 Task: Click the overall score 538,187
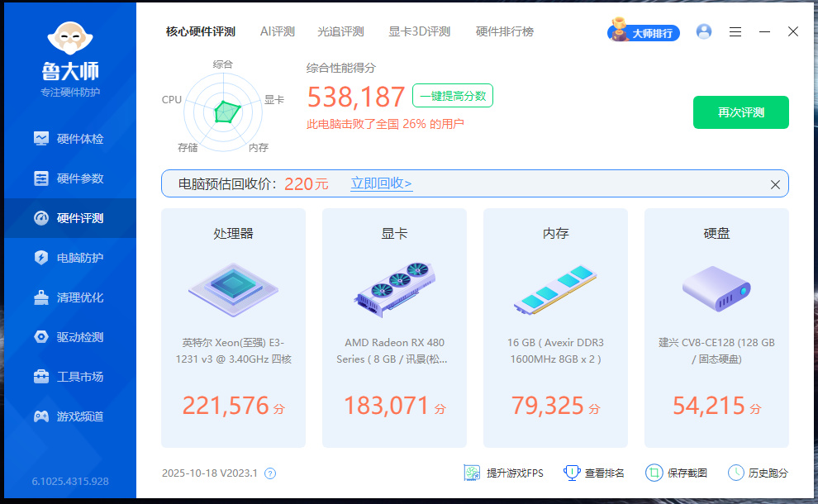356,97
